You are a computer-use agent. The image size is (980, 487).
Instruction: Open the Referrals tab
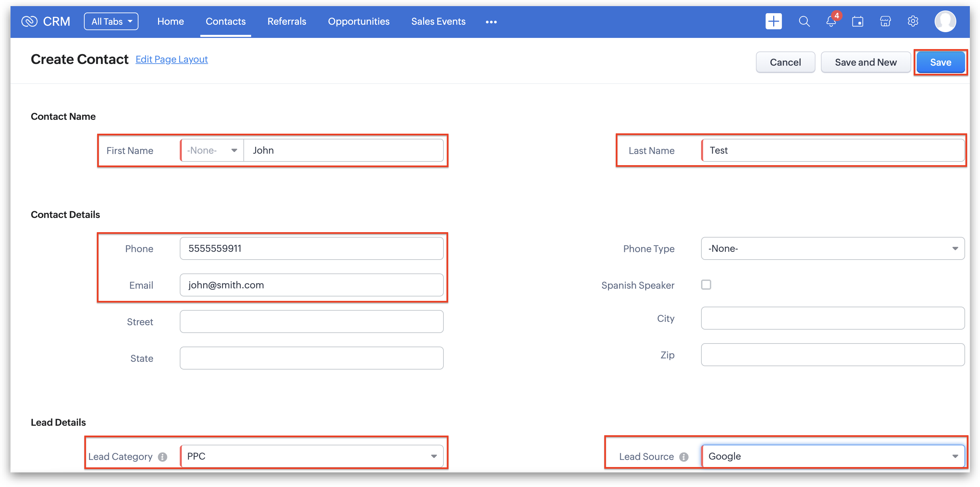point(286,22)
